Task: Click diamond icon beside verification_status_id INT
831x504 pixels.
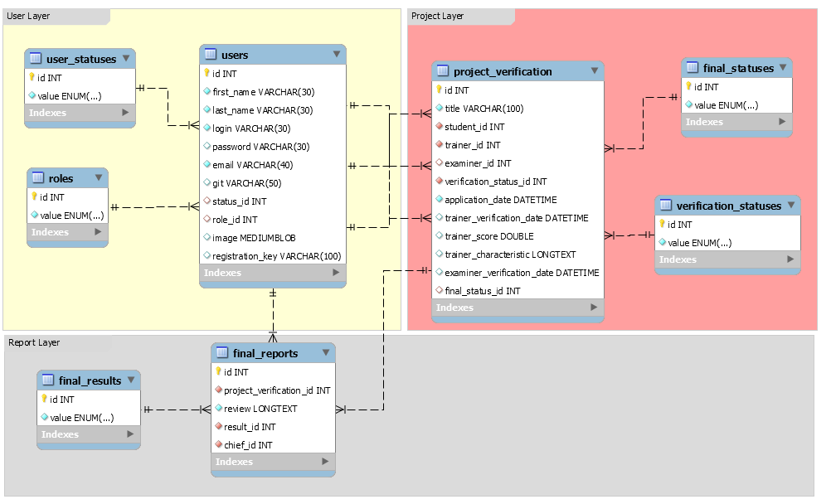Action: pos(440,181)
